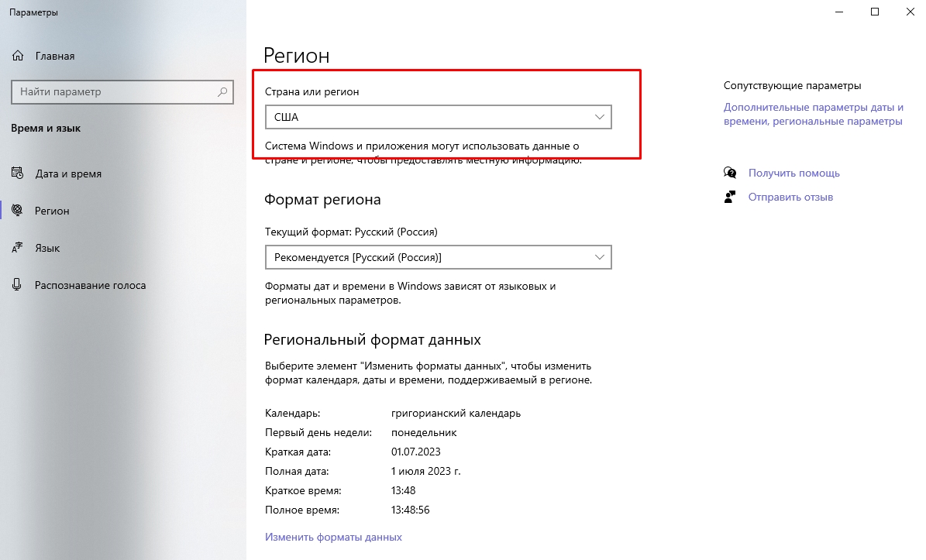The width and height of the screenshot is (926, 560).
Task: Open the Country or region dropdown
Action: pos(438,117)
